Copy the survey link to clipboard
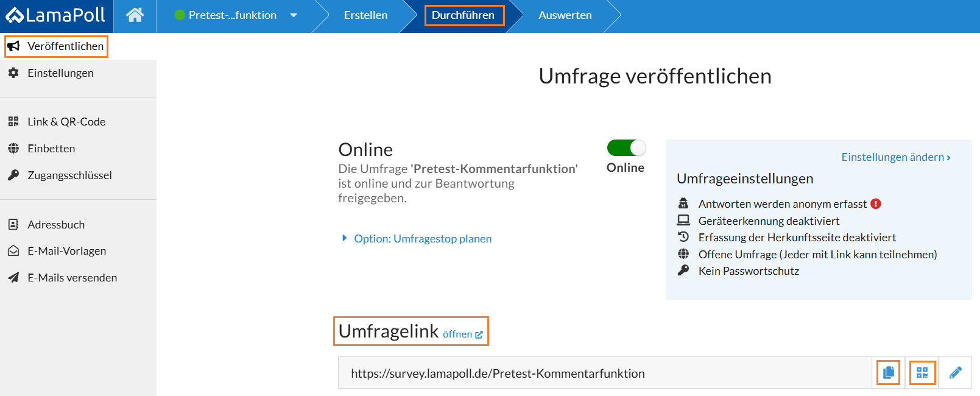Viewport: 980px width, 396px height. point(889,372)
